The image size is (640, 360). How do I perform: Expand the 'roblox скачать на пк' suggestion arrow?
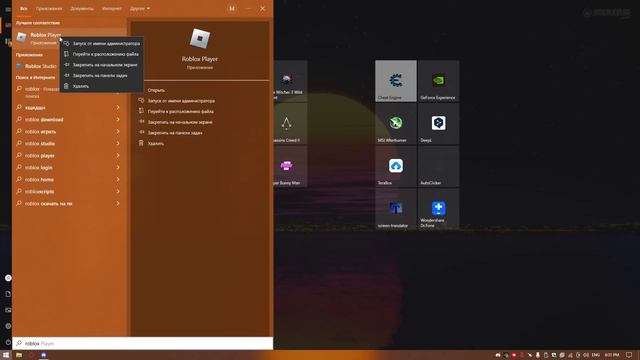tap(118, 203)
